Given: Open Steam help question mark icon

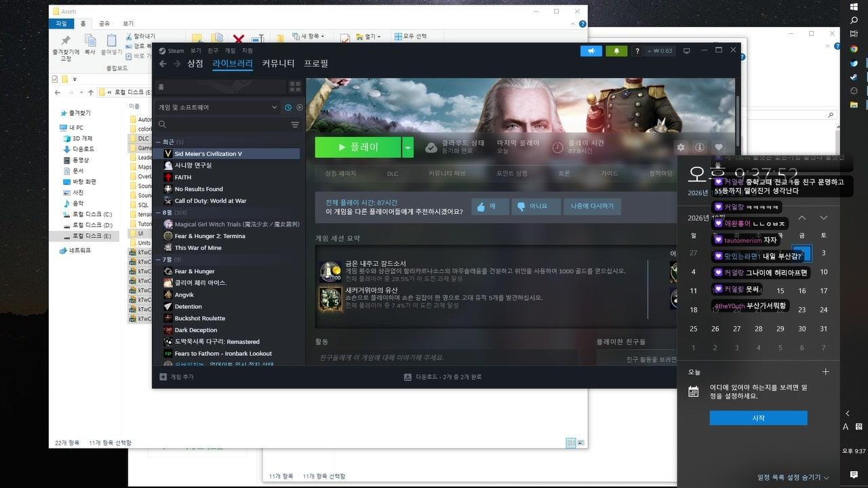Looking at the screenshot, I should pyautogui.click(x=637, y=51).
